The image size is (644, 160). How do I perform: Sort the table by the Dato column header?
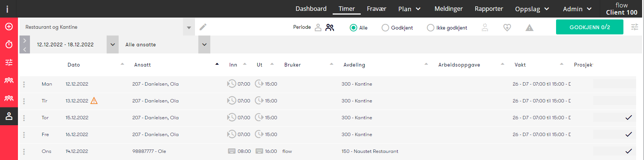[x=74, y=65]
